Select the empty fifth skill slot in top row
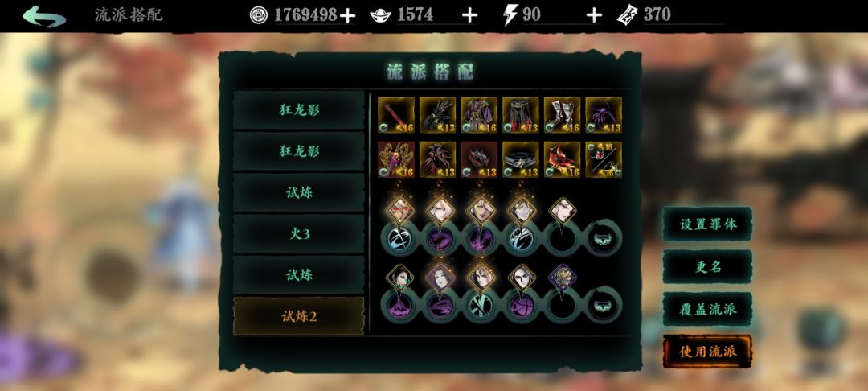This screenshot has width=868, height=391. point(563,238)
